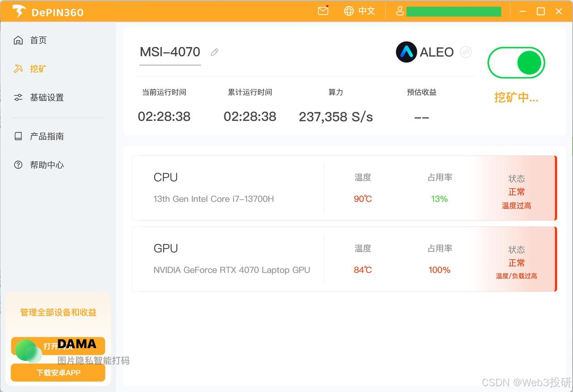Click the orange 打开 button above 下载安卓APP
This screenshot has width=573, height=392.
tap(58, 346)
